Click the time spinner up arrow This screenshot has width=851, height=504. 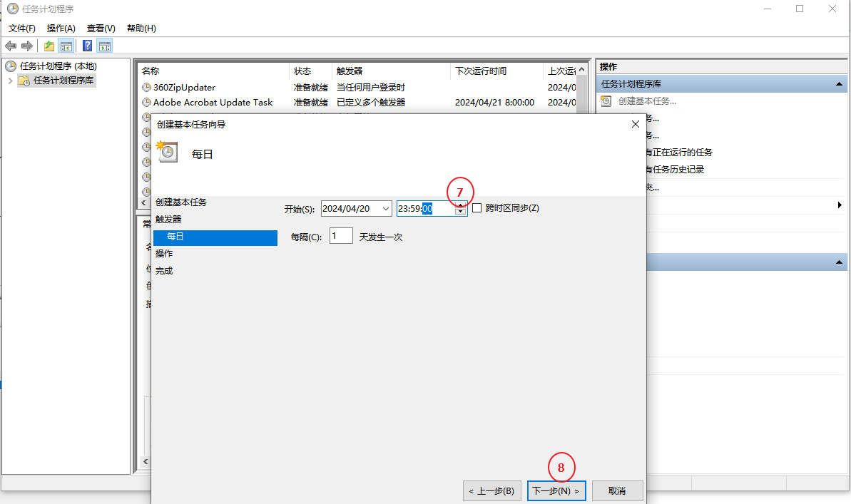[x=461, y=205]
